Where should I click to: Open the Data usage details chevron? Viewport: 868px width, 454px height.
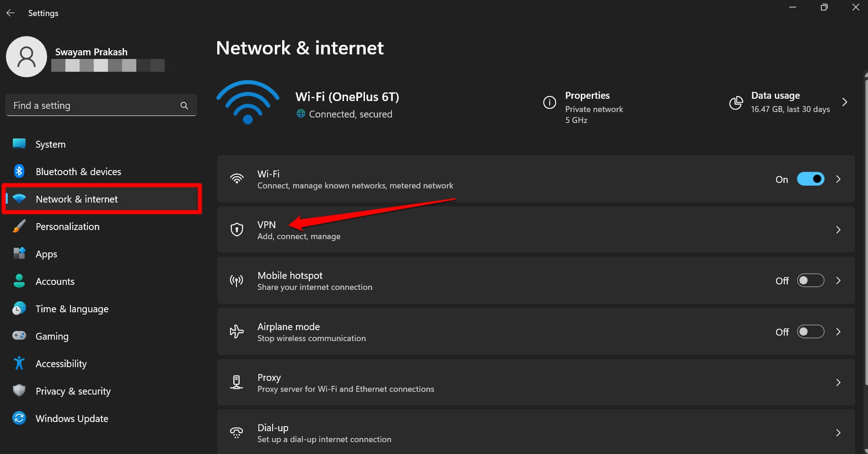(x=844, y=103)
